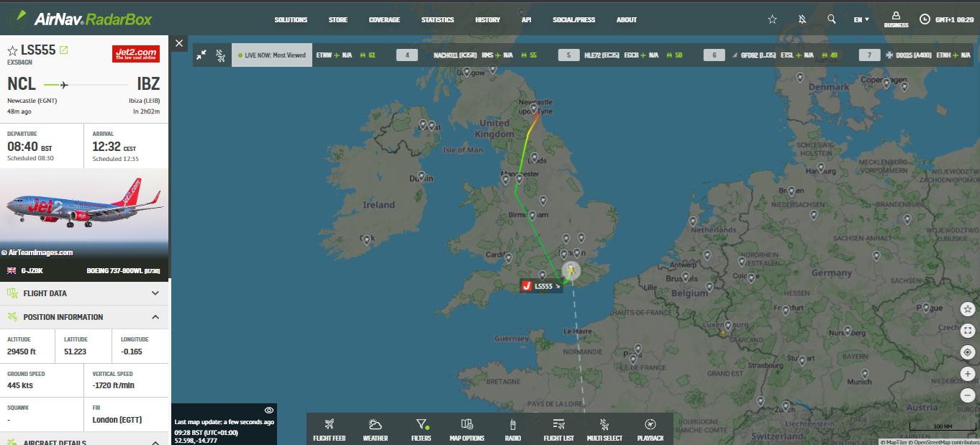
Task: Close the flight details panel
Action: click(179, 43)
